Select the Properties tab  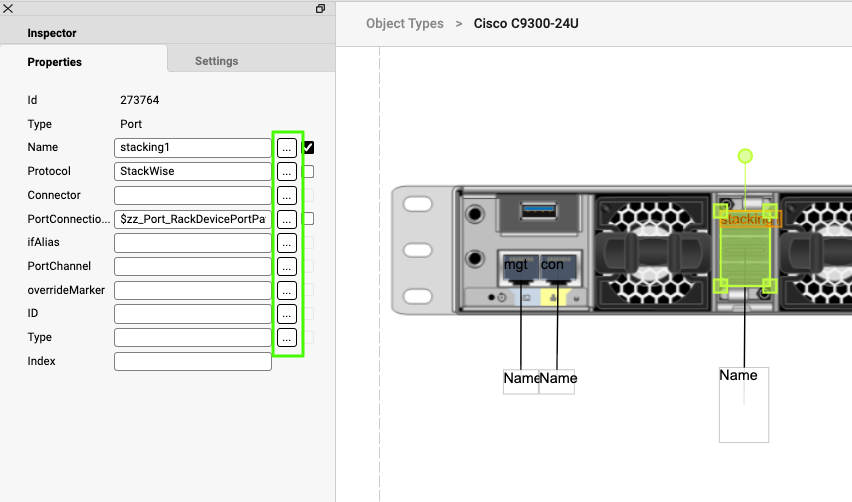[x=55, y=62]
